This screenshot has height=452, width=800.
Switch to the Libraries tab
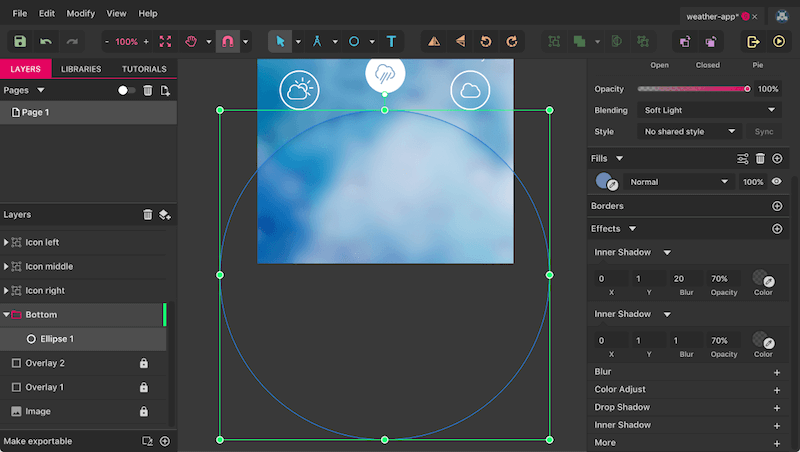81,69
